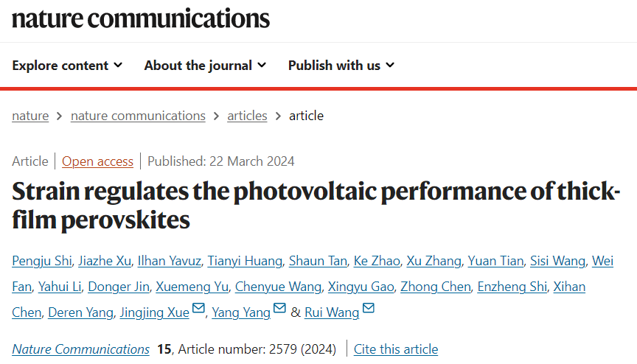Select author Enzheng Shi
Viewport: 637px width, 364px height.
pyautogui.click(x=512, y=287)
